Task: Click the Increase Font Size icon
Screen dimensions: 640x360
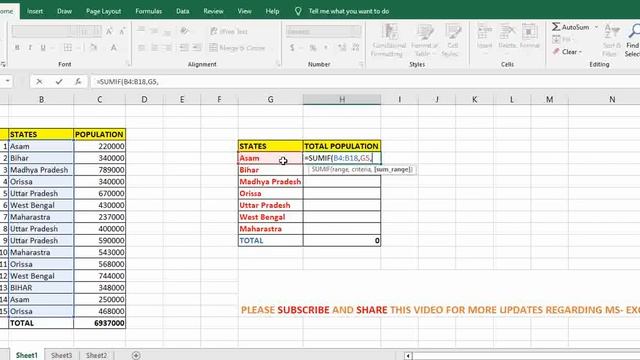Action: click(109, 31)
